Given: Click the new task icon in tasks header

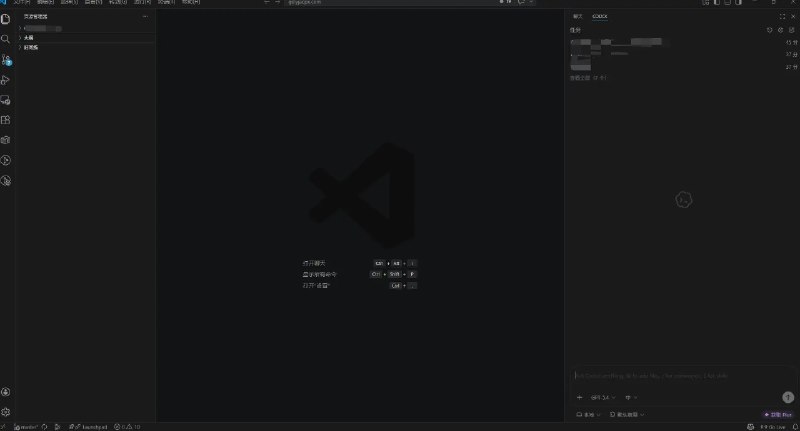Looking at the screenshot, I should 791,30.
